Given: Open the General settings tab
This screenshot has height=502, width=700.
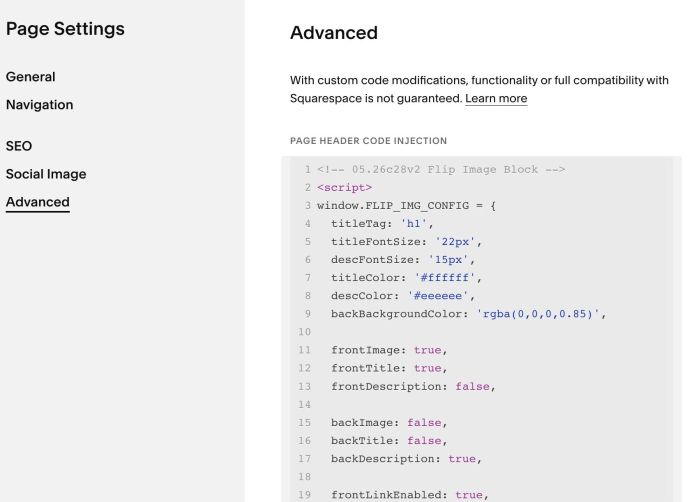Looking at the screenshot, I should point(30,77).
